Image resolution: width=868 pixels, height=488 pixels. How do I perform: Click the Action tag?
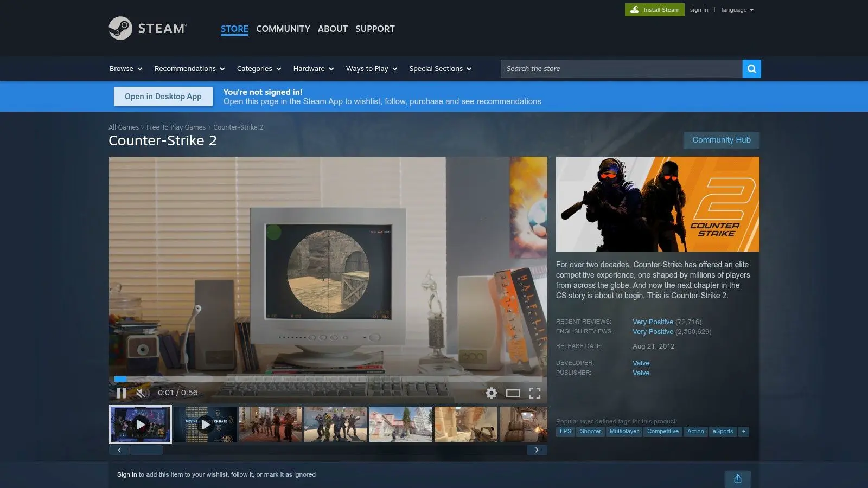(695, 432)
